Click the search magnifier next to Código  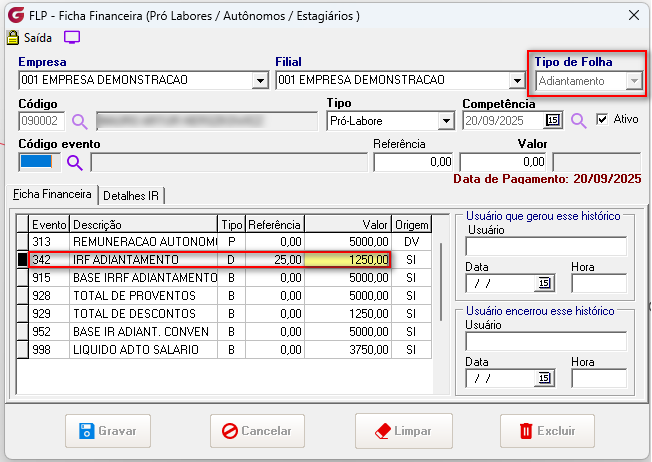(79, 121)
